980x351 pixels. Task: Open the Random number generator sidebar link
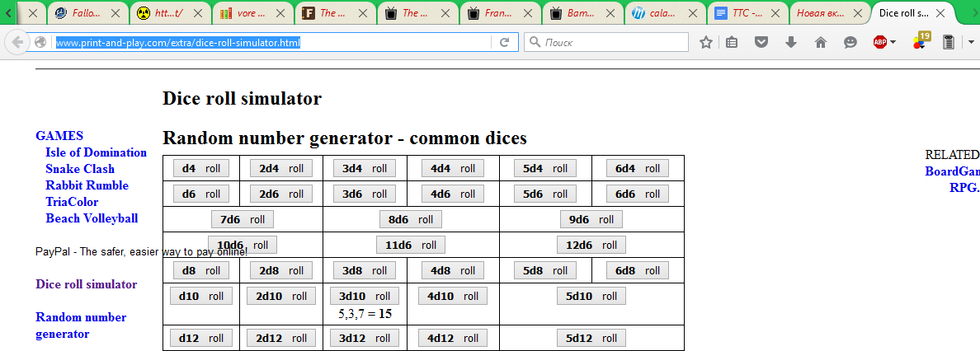tap(81, 325)
